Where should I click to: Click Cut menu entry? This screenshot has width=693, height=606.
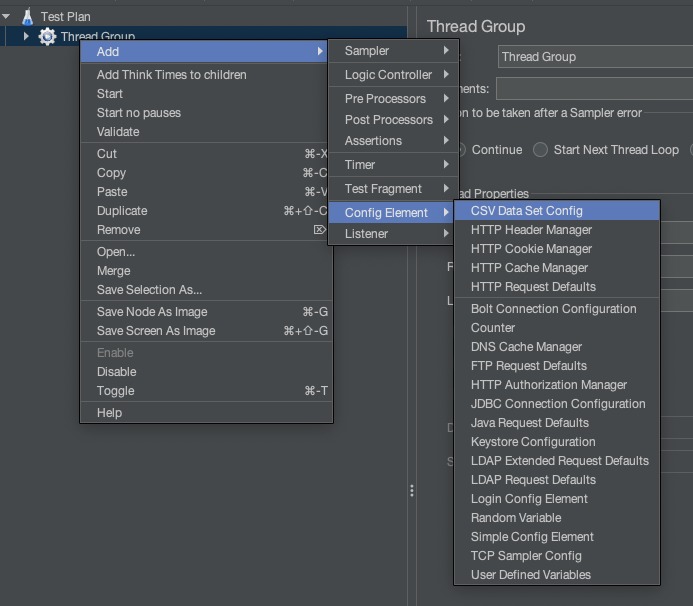pyautogui.click(x=204, y=154)
